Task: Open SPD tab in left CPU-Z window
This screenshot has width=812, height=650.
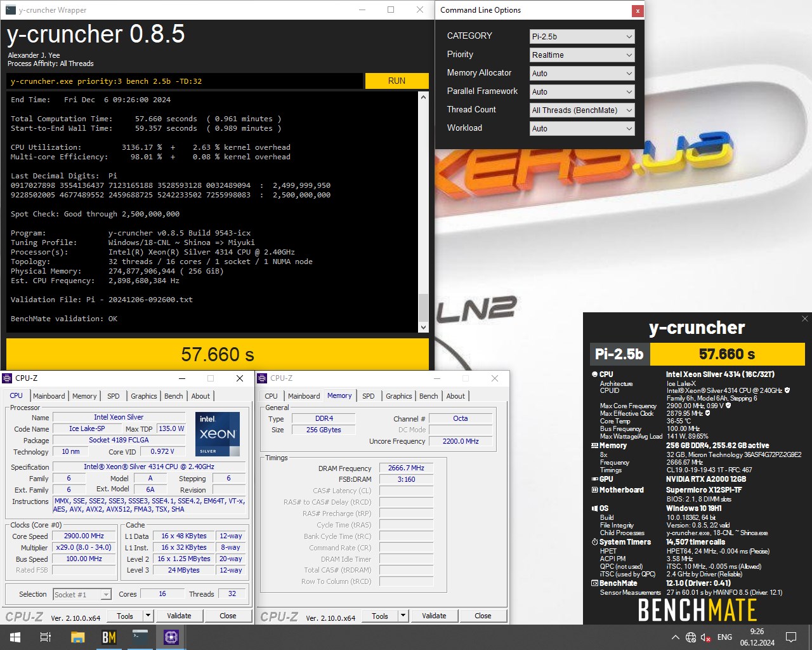Action: click(x=114, y=396)
